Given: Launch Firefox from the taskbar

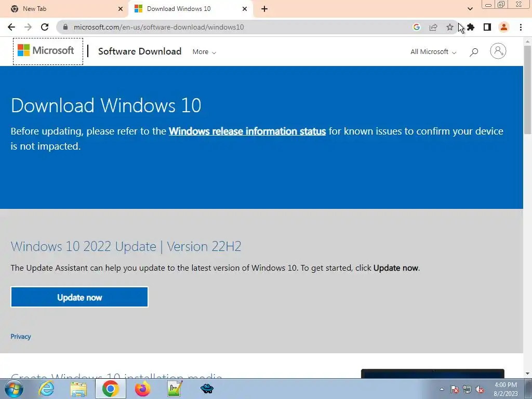Looking at the screenshot, I should (142, 389).
